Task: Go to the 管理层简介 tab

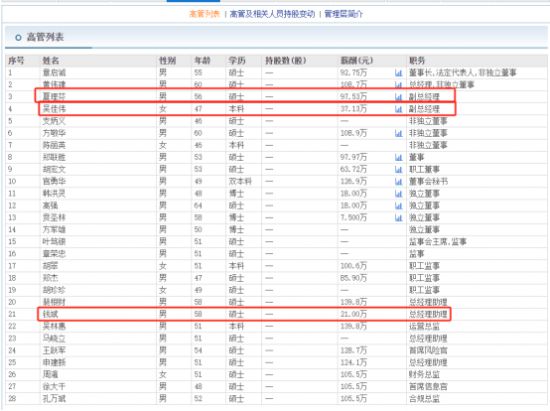Action: 343,14
